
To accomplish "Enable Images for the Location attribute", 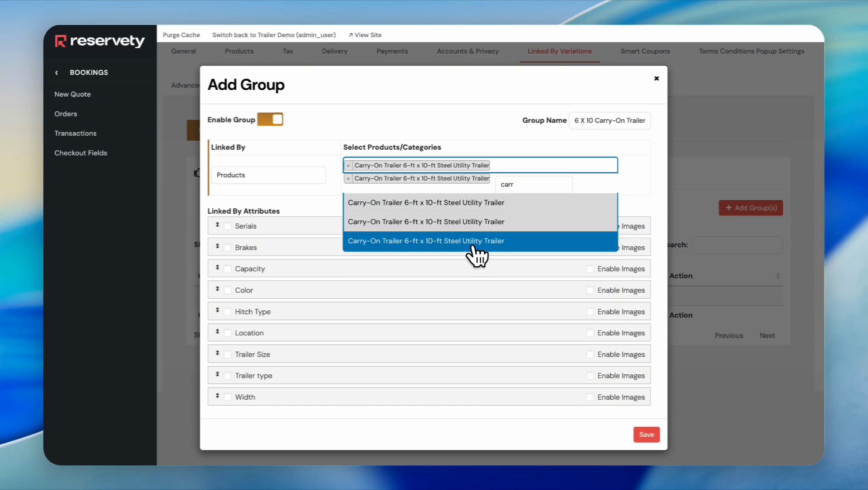I will click(590, 333).
